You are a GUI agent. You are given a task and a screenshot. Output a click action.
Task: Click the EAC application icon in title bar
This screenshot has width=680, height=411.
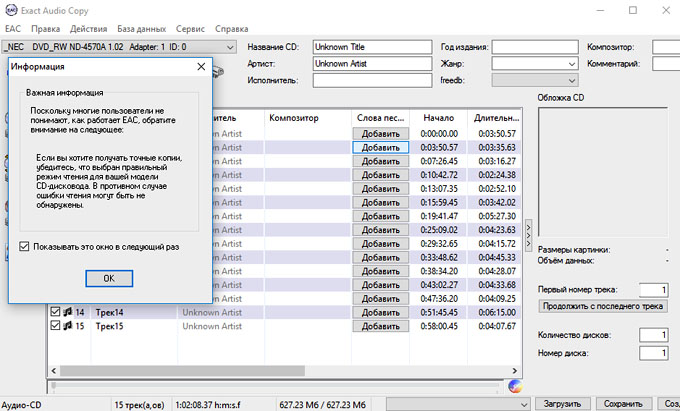pos(11,10)
